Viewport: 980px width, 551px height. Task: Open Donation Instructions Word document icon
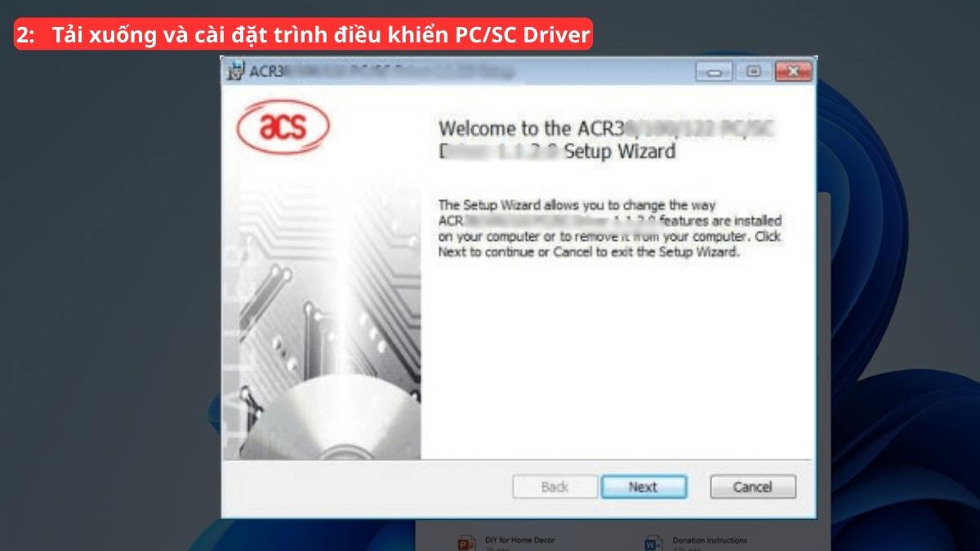pos(653,543)
